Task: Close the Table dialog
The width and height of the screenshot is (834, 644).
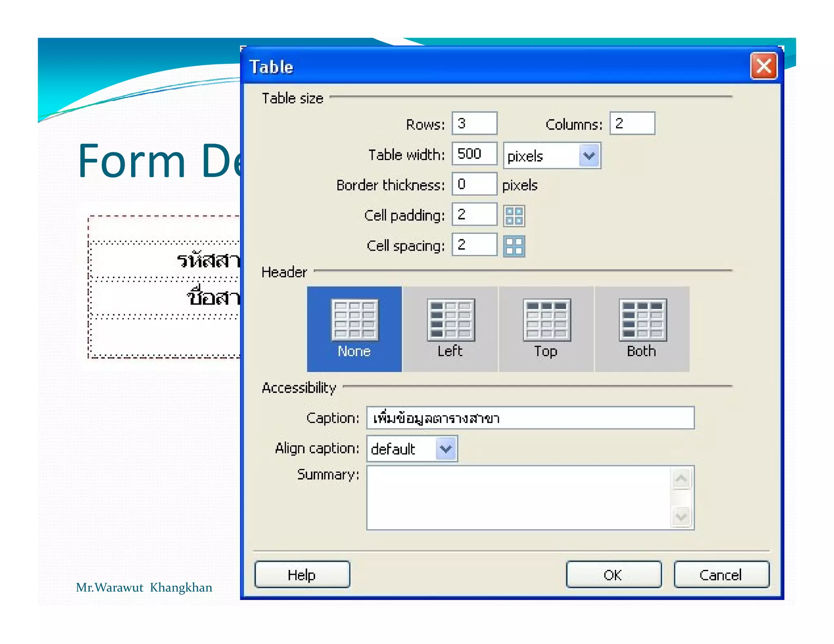Action: (x=764, y=66)
